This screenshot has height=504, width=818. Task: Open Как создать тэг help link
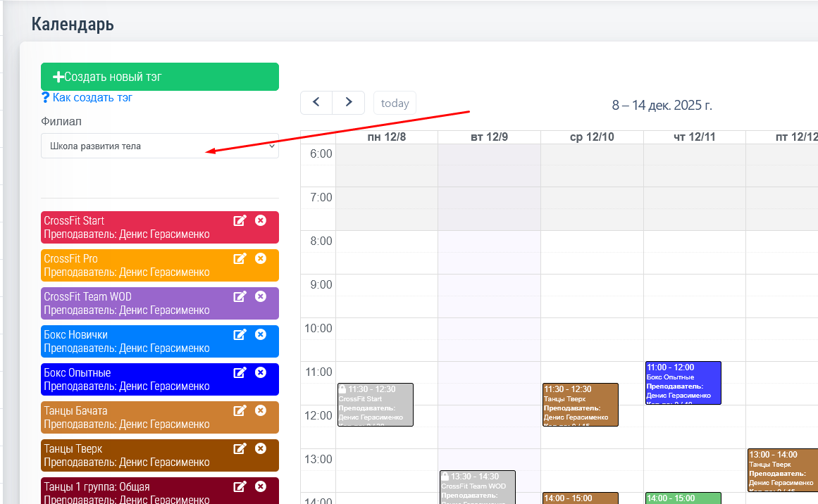92,98
